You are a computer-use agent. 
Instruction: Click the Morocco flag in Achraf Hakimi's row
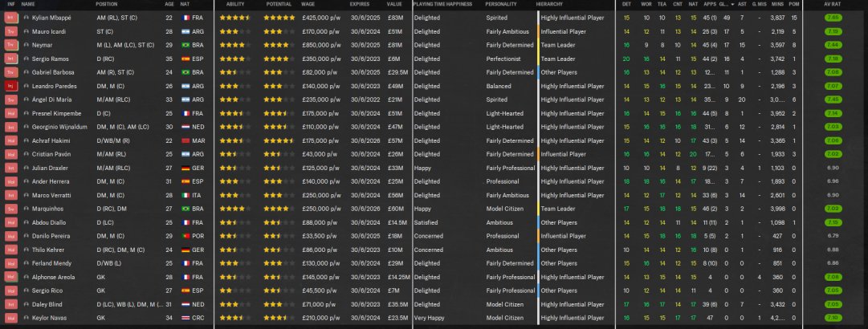(185, 140)
